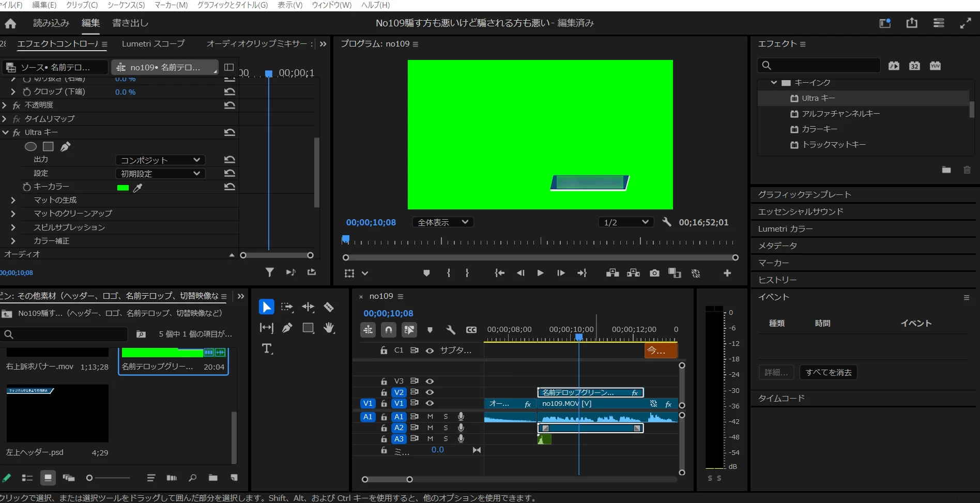Click the green キーカラー swatch
Viewport: 980px width, 503px height.
tap(123, 188)
